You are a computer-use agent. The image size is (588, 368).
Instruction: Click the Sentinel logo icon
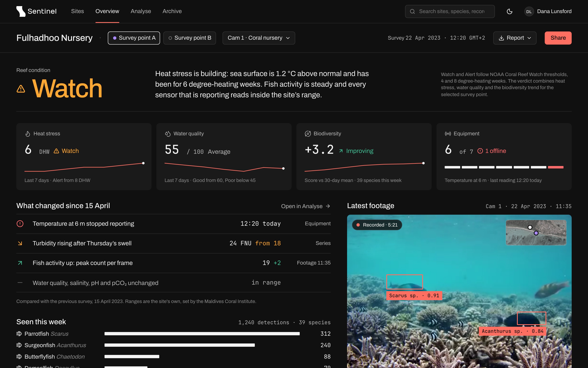(x=21, y=11)
